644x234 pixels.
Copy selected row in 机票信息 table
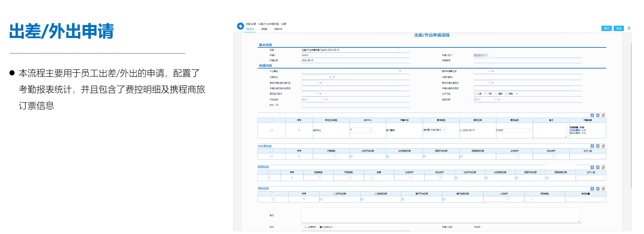[603, 167]
